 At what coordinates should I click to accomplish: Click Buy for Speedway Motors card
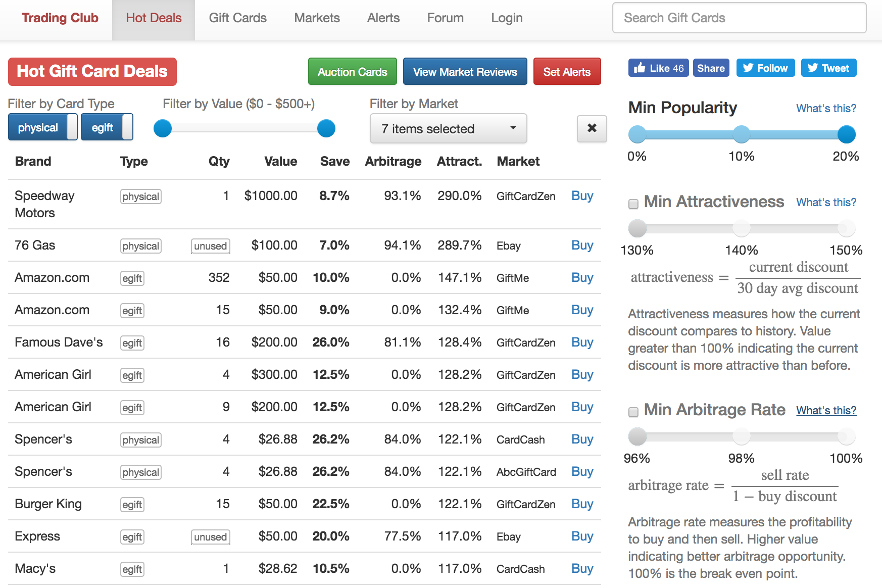point(582,195)
